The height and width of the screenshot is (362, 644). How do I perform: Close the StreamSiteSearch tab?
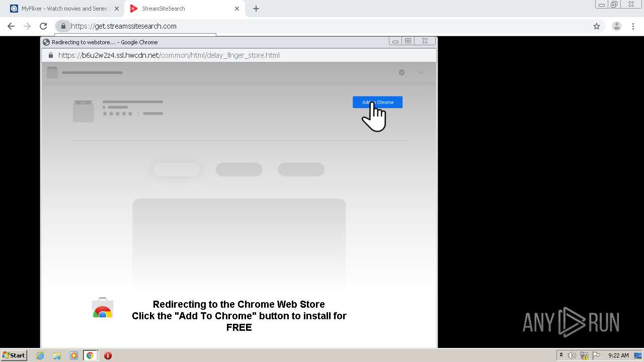[x=237, y=9]
